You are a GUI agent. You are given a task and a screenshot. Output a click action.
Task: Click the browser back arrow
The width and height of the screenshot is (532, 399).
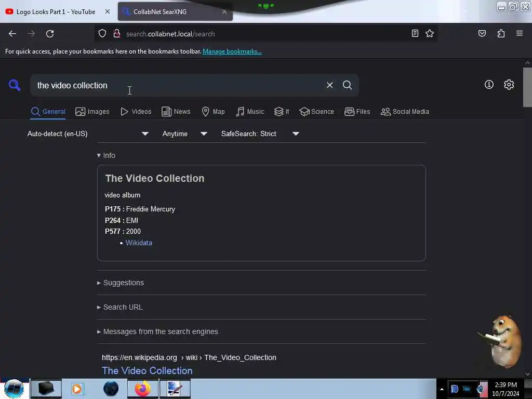[12, 34]
